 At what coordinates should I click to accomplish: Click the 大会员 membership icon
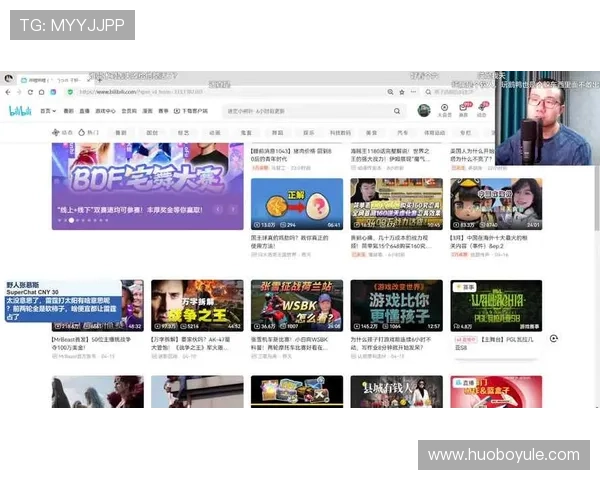coord(444,110)
